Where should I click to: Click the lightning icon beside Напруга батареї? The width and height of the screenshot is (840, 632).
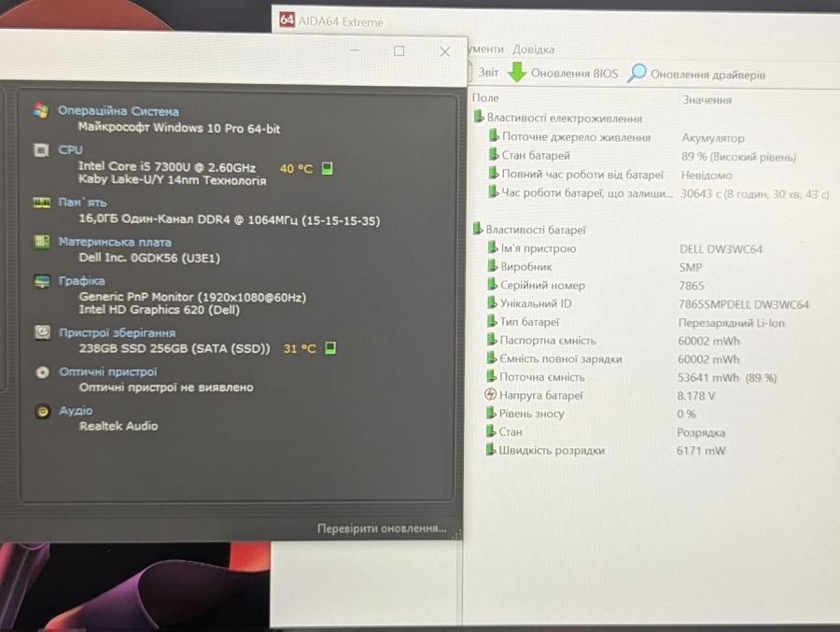490,395
